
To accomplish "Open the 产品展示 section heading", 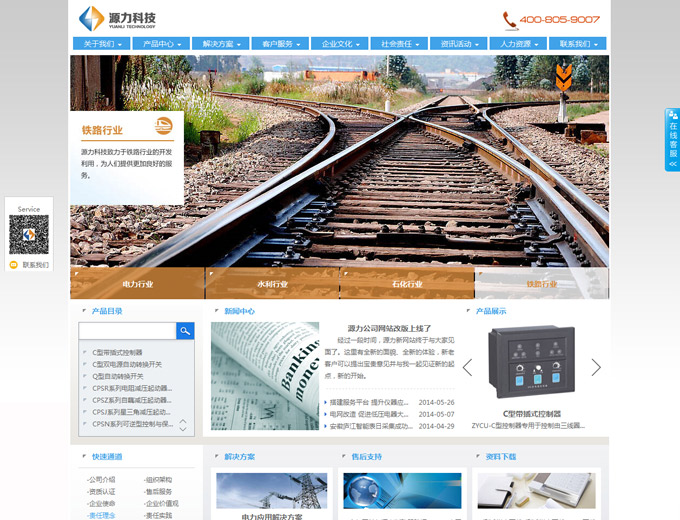I will tap(491, 311).
